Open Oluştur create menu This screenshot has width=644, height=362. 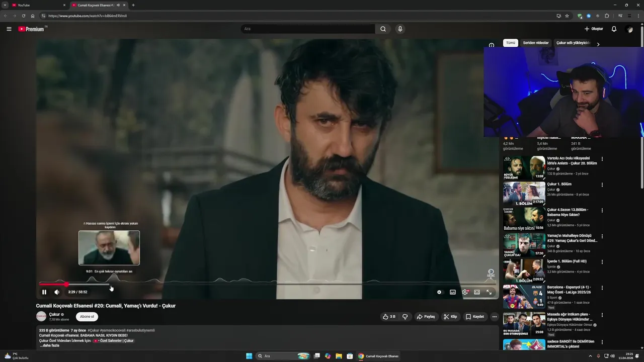click(x=594, y=29)
